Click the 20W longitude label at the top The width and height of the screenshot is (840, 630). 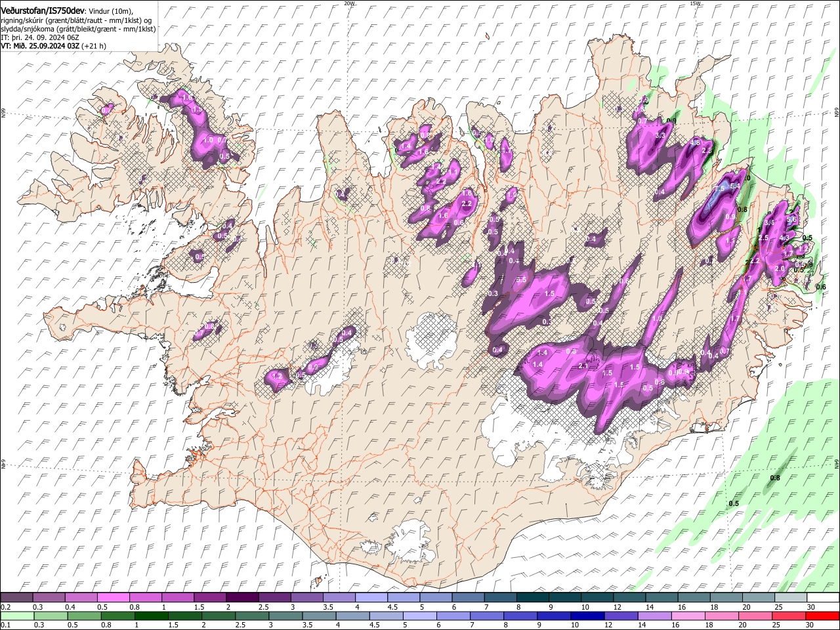point(349,3)
